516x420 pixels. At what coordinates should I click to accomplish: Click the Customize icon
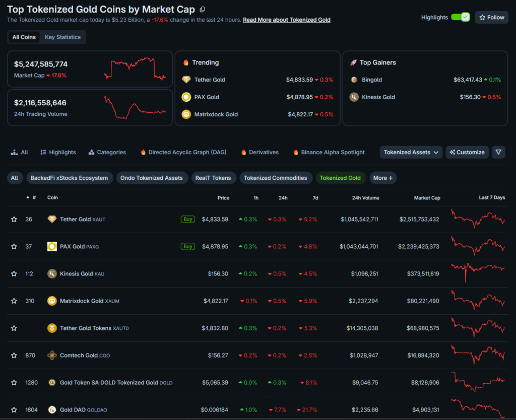451,152
